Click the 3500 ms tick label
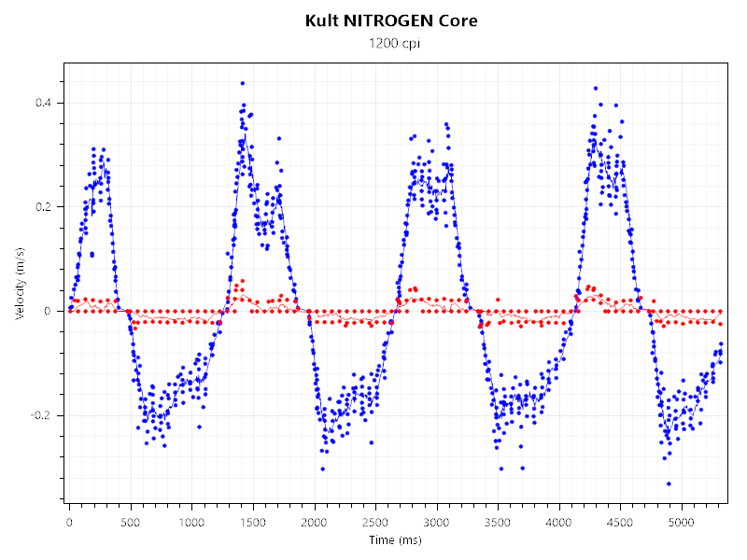The image size is (747, 560). [499, 522]
